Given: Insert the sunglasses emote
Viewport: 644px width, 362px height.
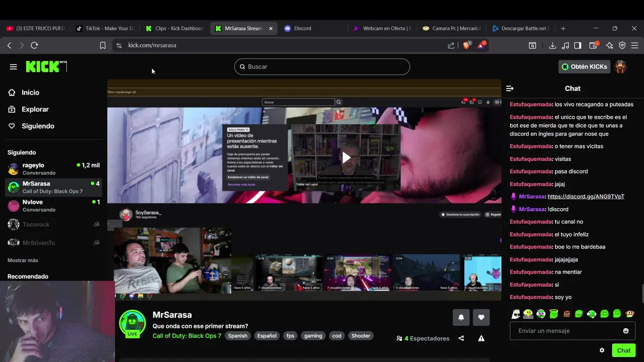Looking at the screenshot, I should (x=516, y=314).
